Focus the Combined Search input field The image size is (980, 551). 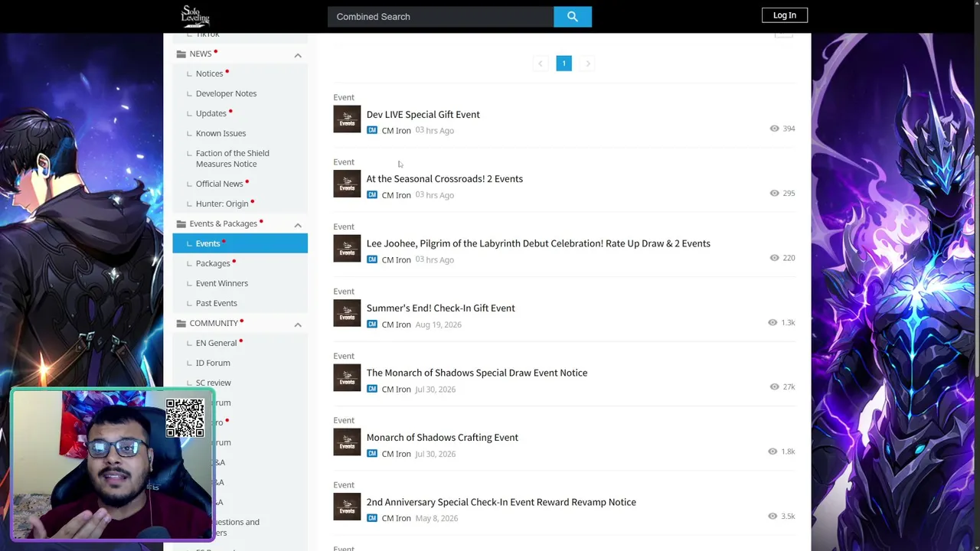pyautogui.click(x=440, y=17)
